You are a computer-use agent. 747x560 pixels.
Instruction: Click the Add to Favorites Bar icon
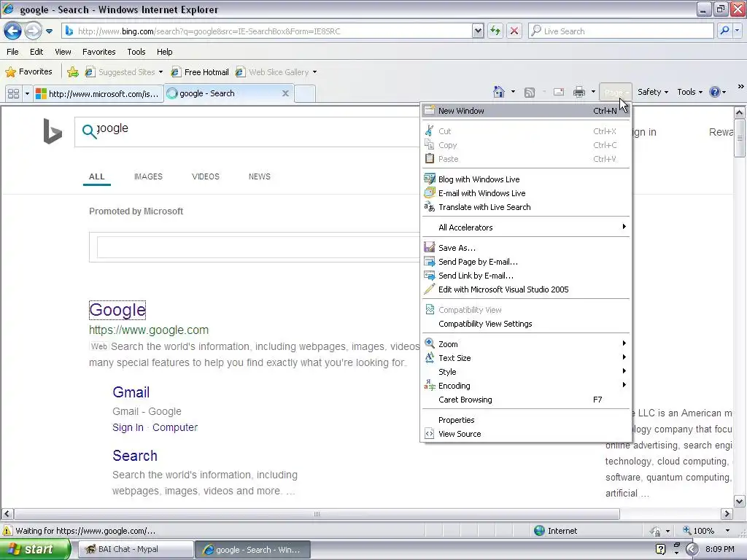[73, 72]
